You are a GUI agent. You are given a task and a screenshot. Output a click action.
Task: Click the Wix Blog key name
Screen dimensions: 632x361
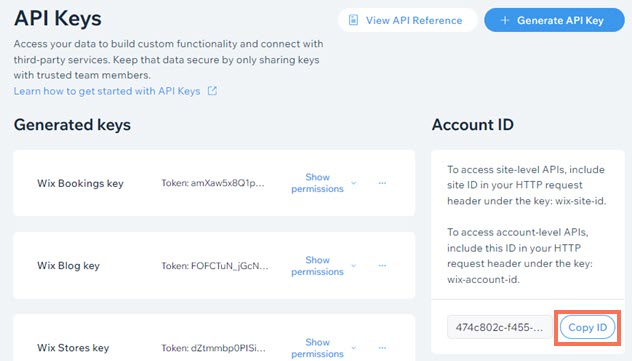point(68,266)
